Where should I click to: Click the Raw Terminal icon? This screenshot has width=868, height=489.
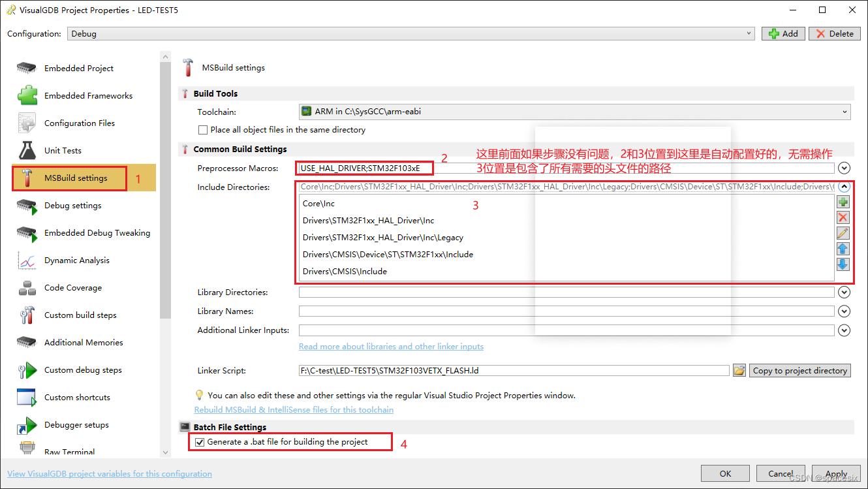tap(27, 449)
